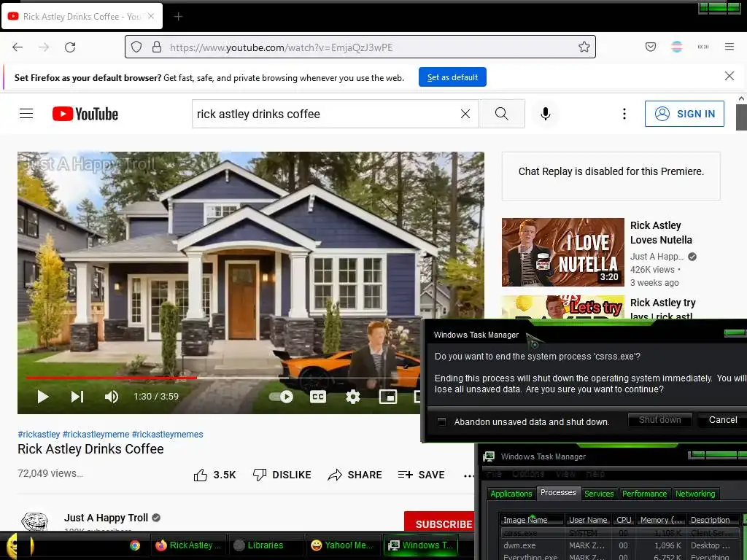
Task: Click Cancel in the csrss.exe dialog
Action: [722, 419]
